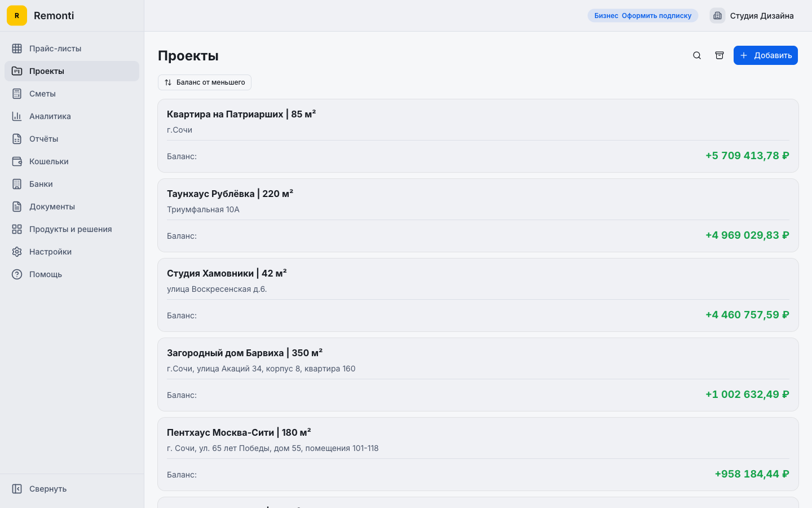Image resolution: width=812 pixels, height=508 pixels.
Task: Open Кошельки wallet icon in sidebar
Action: coord(17,161)
